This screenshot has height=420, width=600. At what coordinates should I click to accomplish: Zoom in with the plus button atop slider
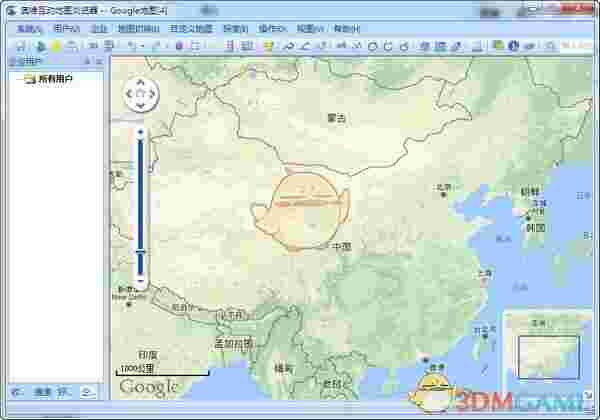coord(140,132)
